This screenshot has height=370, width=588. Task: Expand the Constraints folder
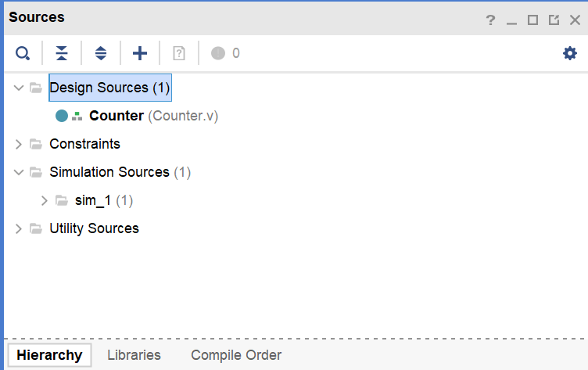click(x=20, y=144)
